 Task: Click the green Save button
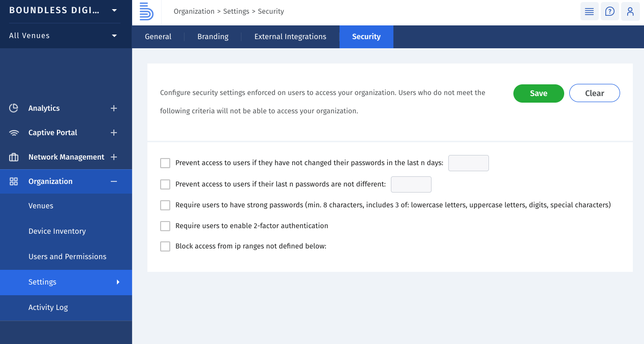pyautogui.click(x=538, y=93)
